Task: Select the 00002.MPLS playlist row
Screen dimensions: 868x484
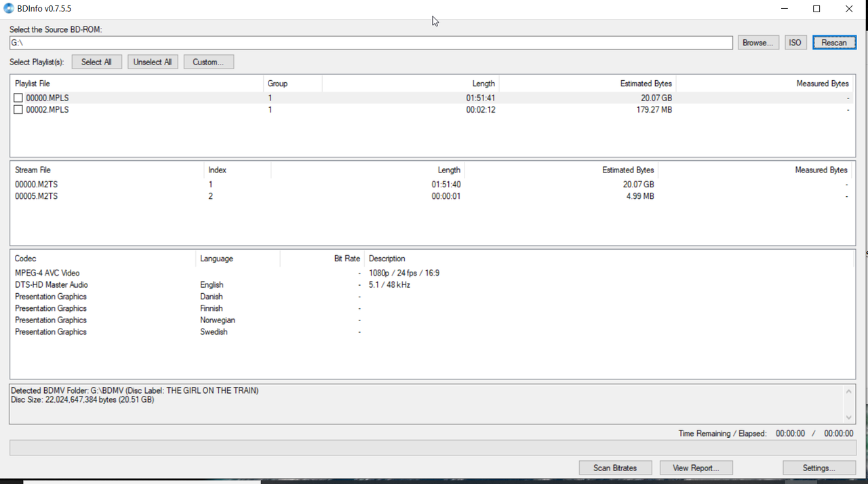Action: pos(432,109)
